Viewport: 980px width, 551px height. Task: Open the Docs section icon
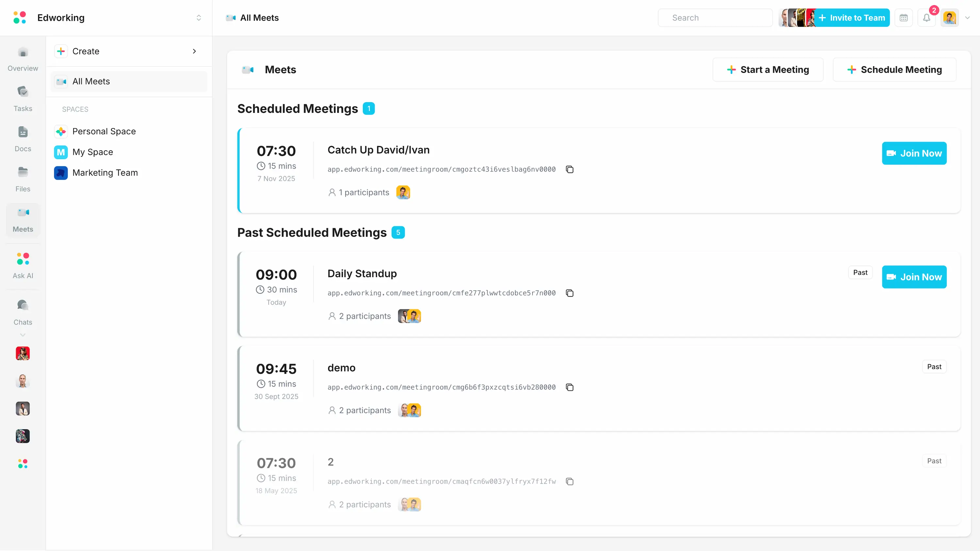coord(23,132)
